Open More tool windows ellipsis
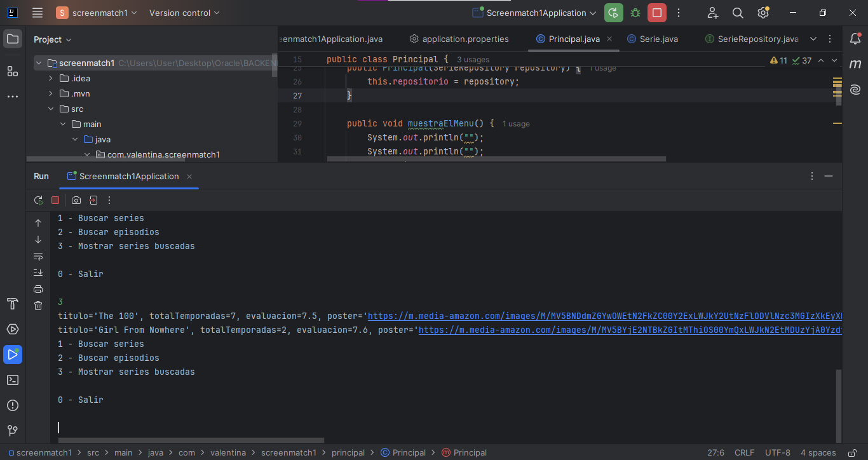868x460 pixels. click(x=13, y=97)
